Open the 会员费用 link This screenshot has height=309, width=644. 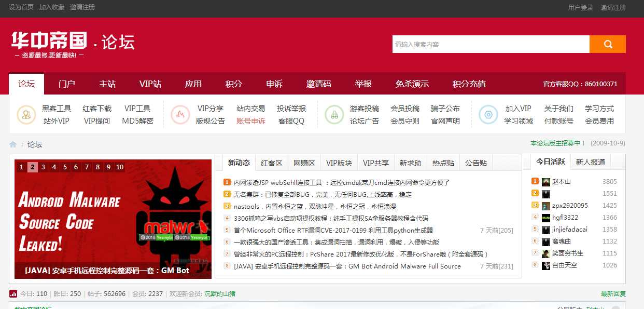pyautogui.click(x=599, y=121)
